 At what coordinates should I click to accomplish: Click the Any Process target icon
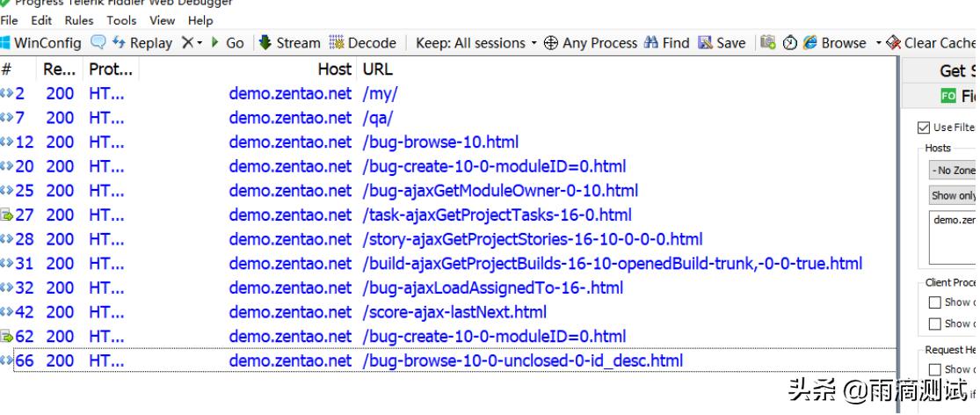click(551, 43)
